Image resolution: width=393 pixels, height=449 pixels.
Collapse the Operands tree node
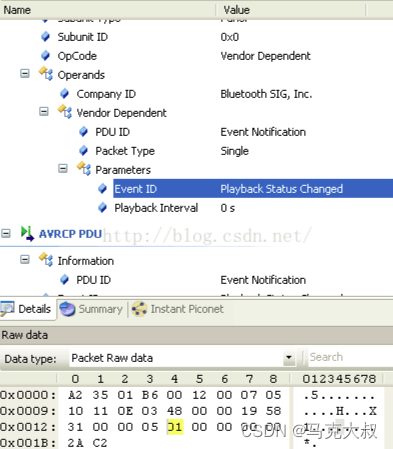(25, 73)
